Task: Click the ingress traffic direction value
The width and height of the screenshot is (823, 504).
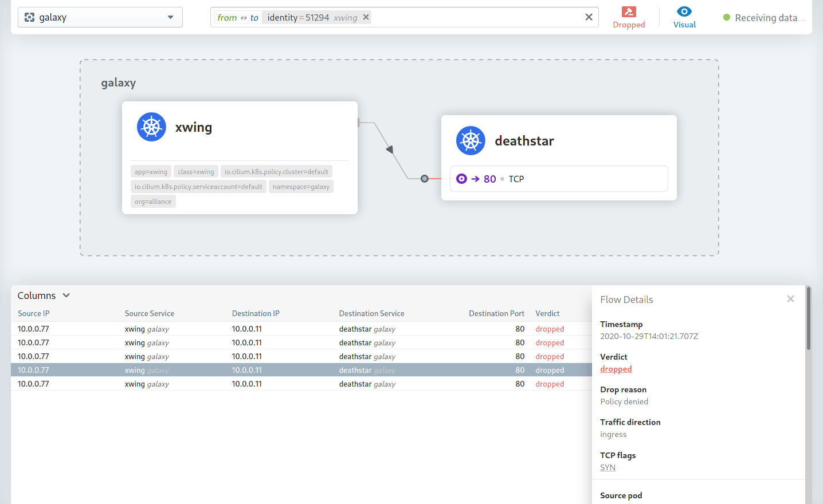Action: coord(613,434)
